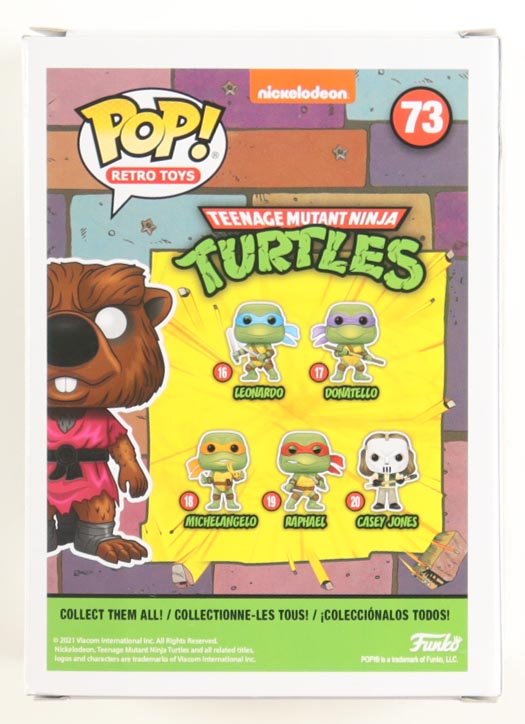Viewport: 525px width, 724px height.
Task: Click the Leonardo name label
Action: tap(259, 393)
